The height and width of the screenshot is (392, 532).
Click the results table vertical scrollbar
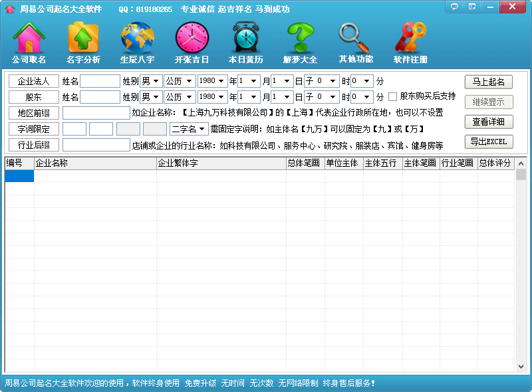pos(521,266)
